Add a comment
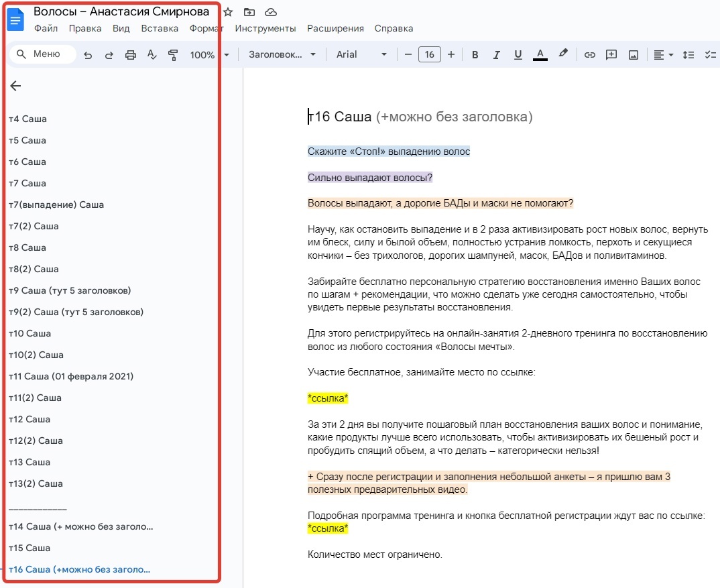The height and width of the screenshot is (588, 720). click(x=611, y=55)
